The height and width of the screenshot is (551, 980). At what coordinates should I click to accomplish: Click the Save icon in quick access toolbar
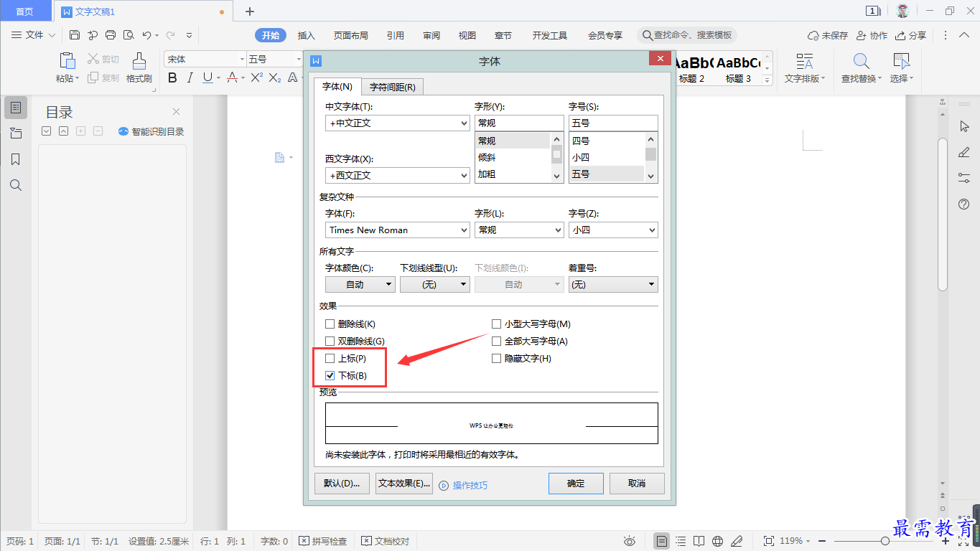click(x=75, y=35)
